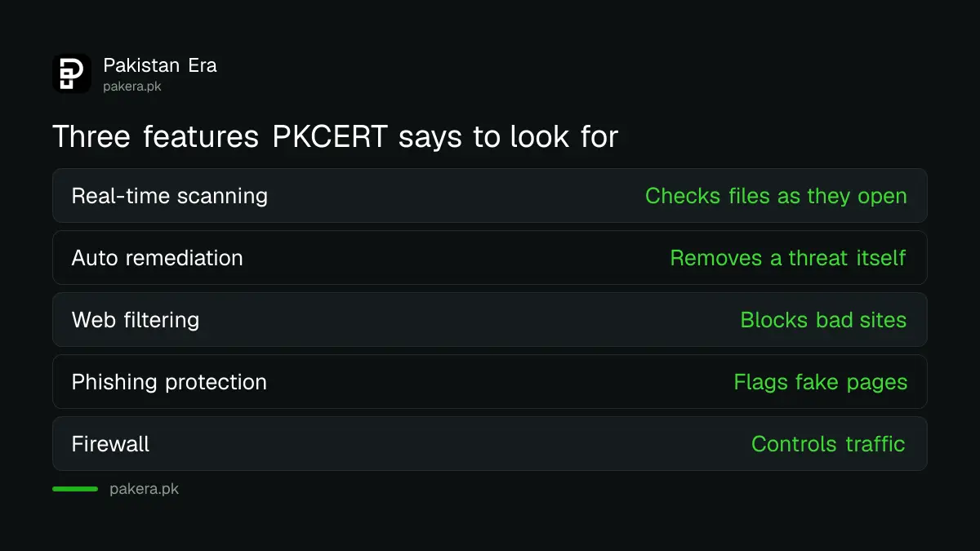Screen dimensions: 980x551
Task: Click the Flags fake pages description
Action: pyautogui.click(x=821, y=382)
